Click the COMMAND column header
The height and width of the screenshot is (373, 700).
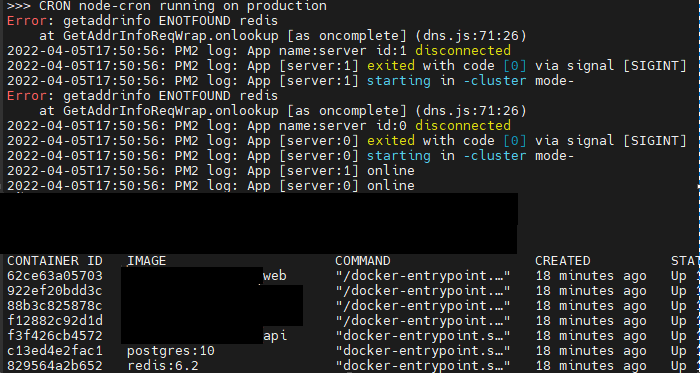(x=362, y=261)
